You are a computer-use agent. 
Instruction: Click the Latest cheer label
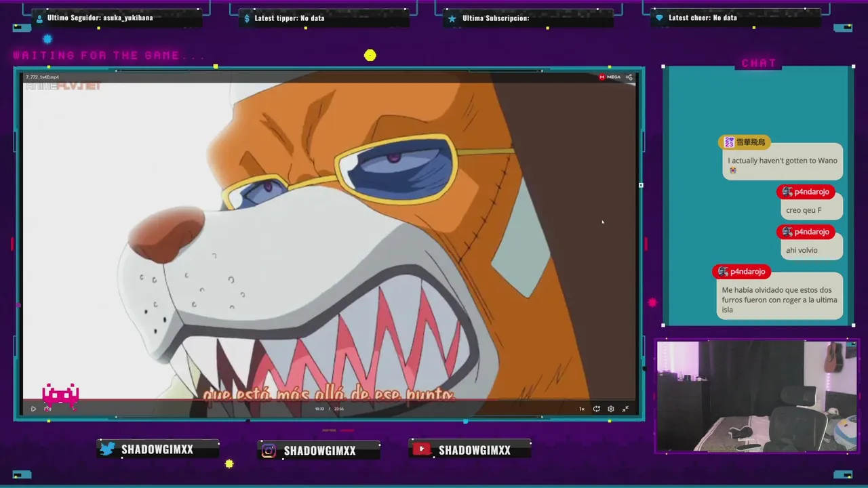703,18
